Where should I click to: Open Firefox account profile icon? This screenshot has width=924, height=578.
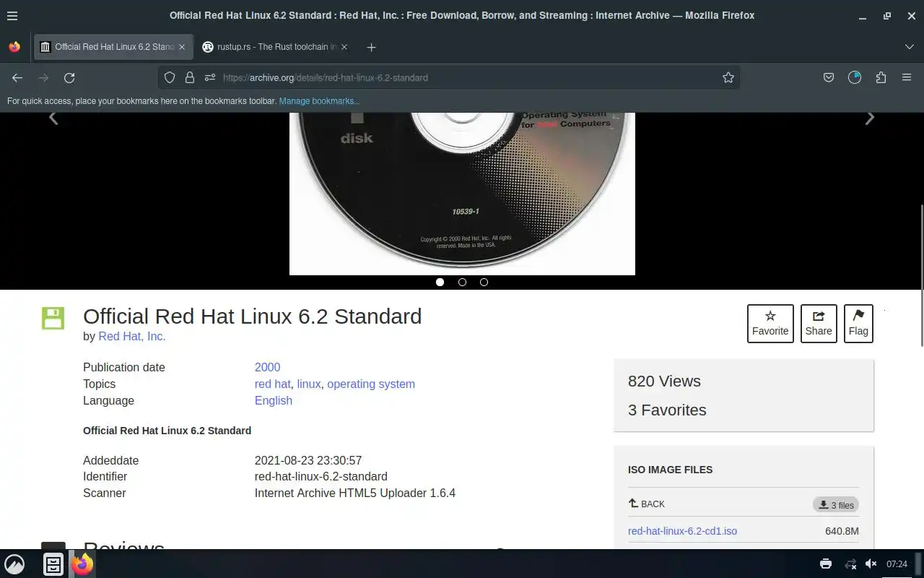point(855,77)
